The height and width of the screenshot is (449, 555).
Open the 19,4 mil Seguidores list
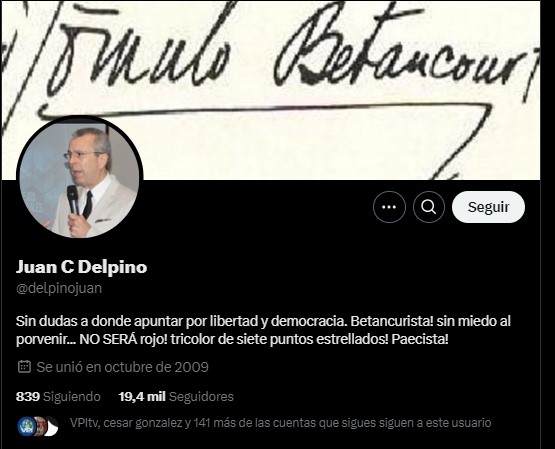tap(176, 397)
